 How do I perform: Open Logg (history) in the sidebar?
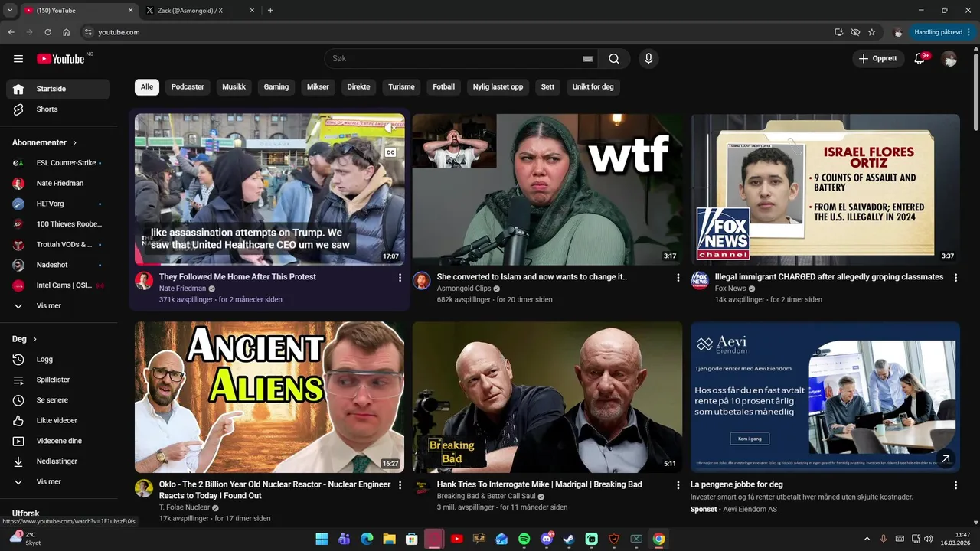(58, 359)
